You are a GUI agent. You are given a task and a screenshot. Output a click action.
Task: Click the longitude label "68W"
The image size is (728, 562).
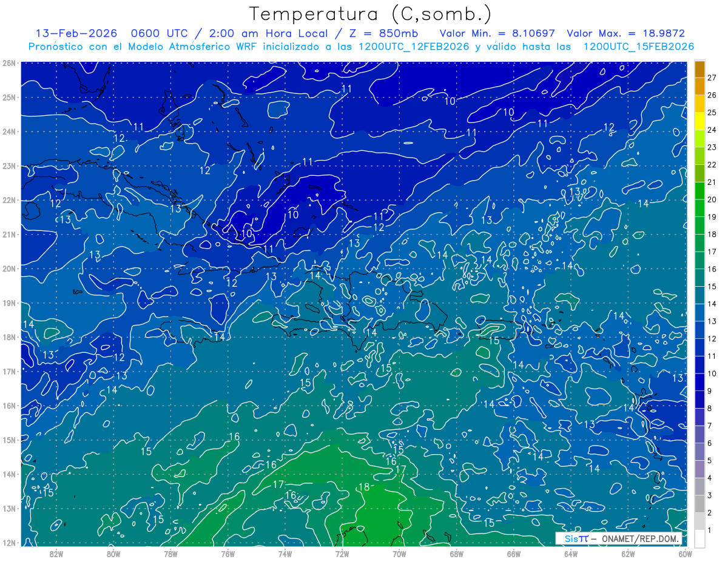(456, 554)
